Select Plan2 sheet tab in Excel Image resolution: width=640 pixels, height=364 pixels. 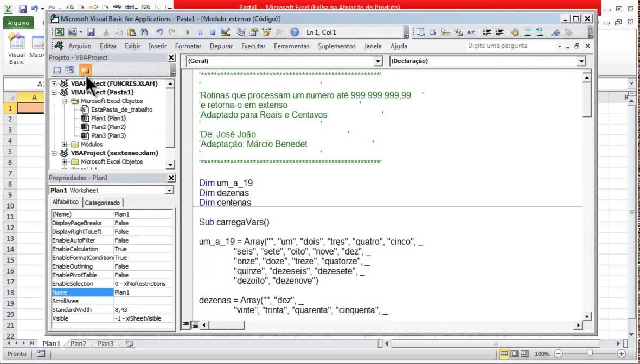[x=78, y=343]
